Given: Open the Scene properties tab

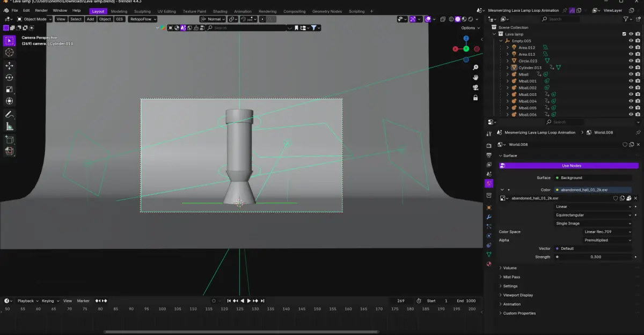Looking at the screenshot, I should [x=488, y=174].
